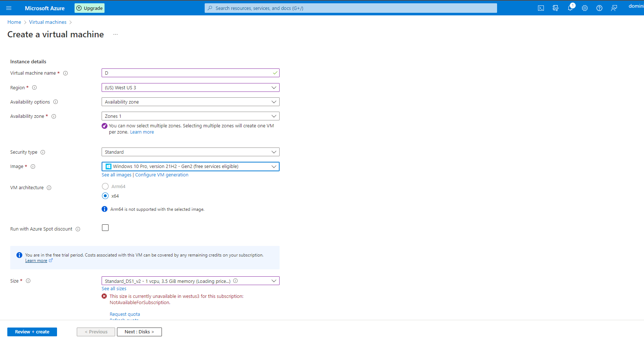The image size is (644, 344).
Task: Open the portal hamburger menu
Action: [9, 8]
